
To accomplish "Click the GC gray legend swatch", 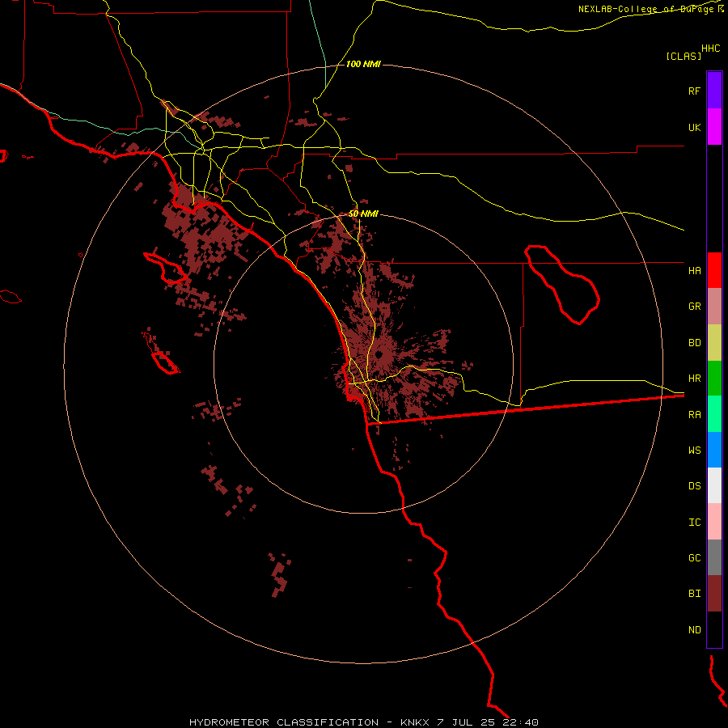I will pyautogui.click(x=714, y=557).
